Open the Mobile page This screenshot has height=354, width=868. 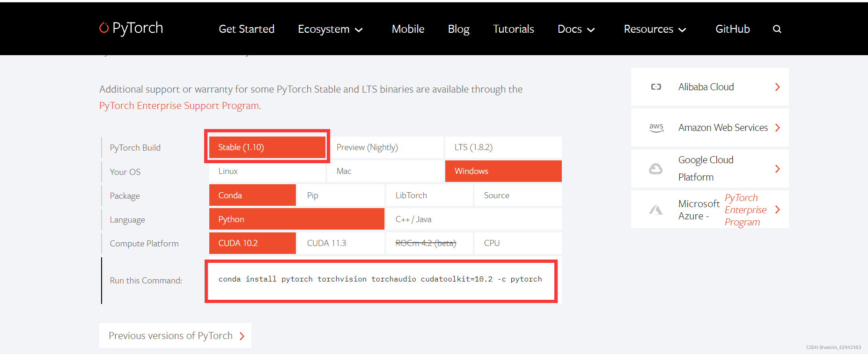(x=408, y=29)
